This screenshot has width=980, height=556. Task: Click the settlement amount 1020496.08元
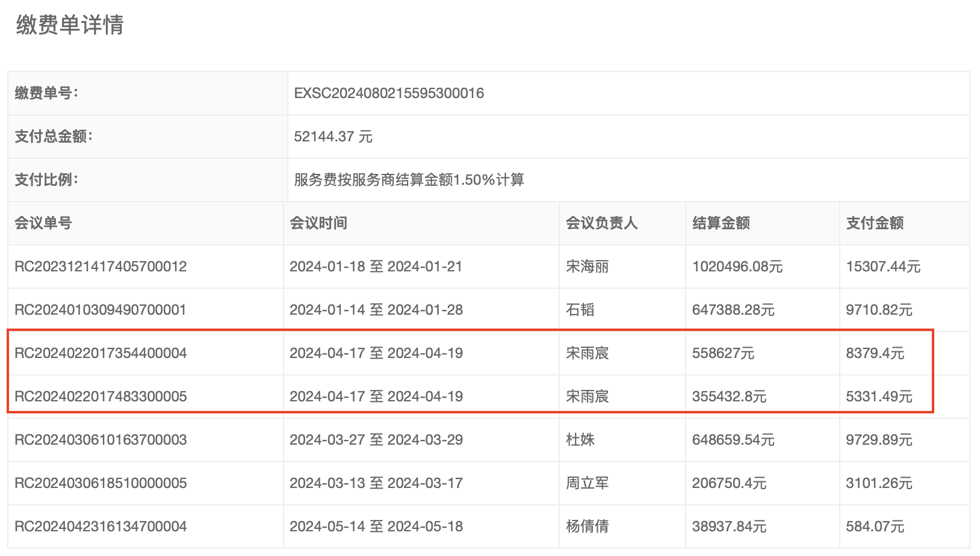coord(737,267)
